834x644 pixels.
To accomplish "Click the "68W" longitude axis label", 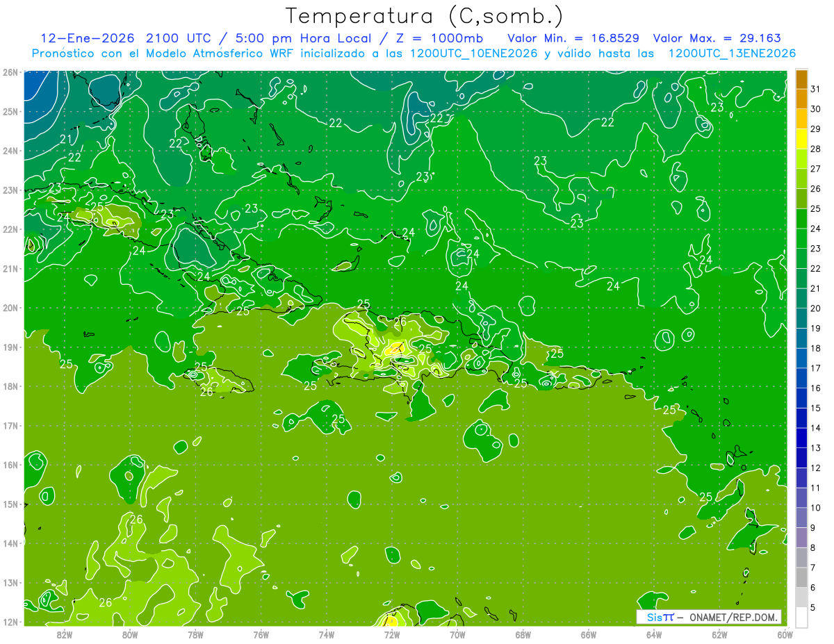I will 523,634.
